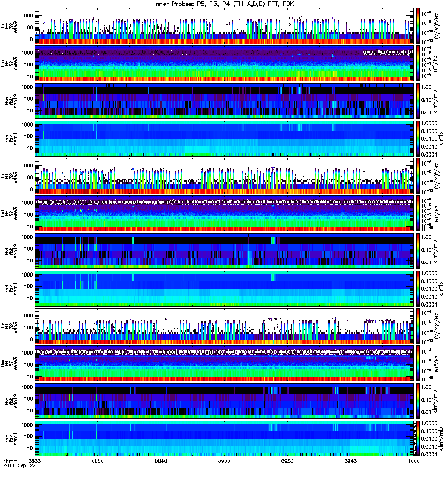Select the tha fbk scm1 spectrogram panel
448x478 pixels.
coord(225,139)
